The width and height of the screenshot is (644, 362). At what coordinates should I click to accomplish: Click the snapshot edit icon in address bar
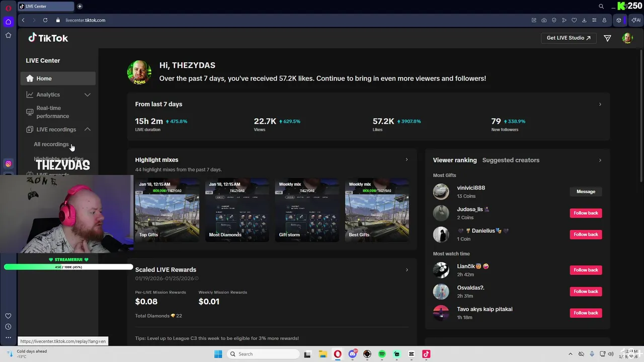534,20
